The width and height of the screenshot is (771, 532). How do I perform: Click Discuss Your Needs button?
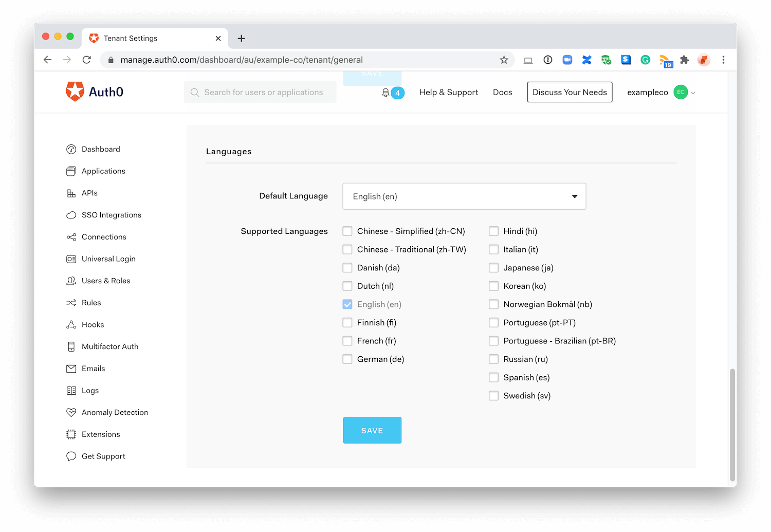pyautogui.click(x=570, y=92)
